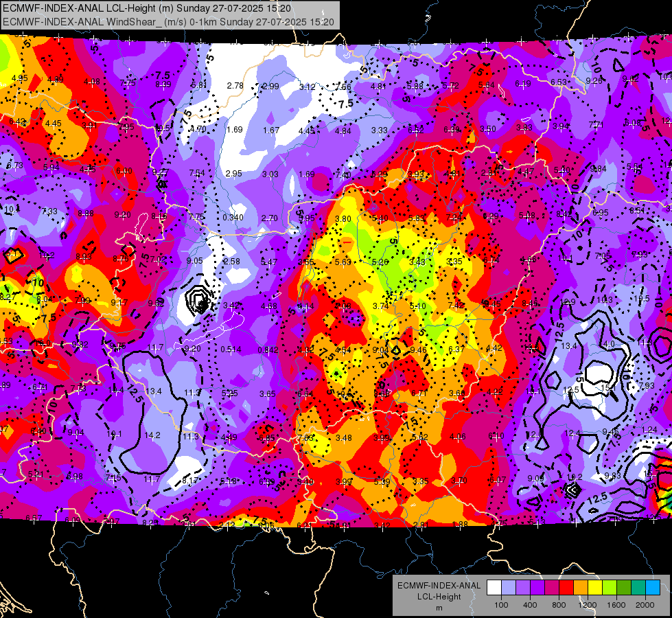Click the grid value 2.95
The image size is (672, 618).
(233, 174)
